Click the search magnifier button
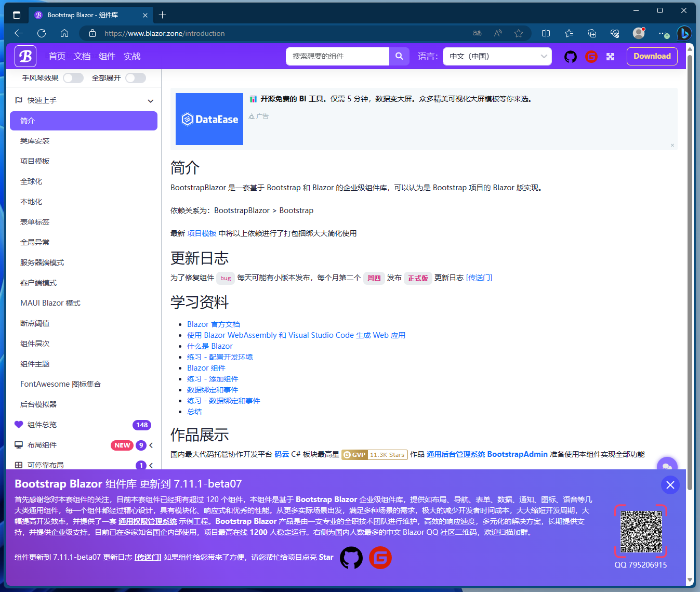 (x=399, y=56)
